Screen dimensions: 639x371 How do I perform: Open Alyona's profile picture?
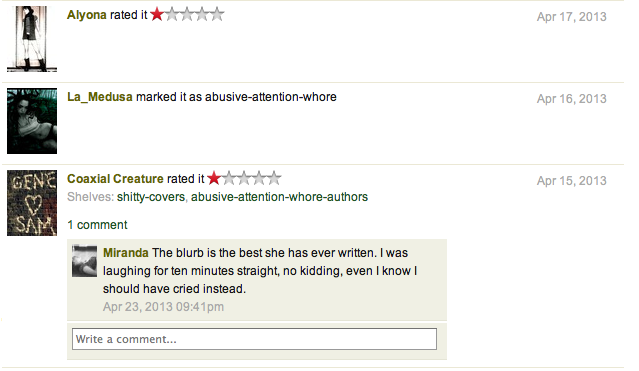[x=32, y=39]
